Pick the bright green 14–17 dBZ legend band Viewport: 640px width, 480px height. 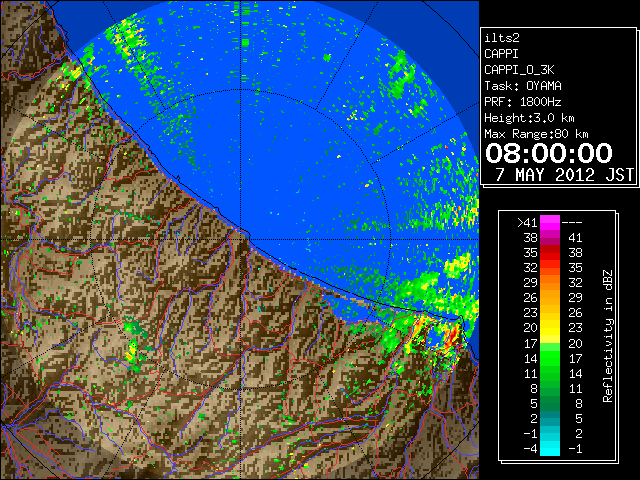(x=550, y=358)
